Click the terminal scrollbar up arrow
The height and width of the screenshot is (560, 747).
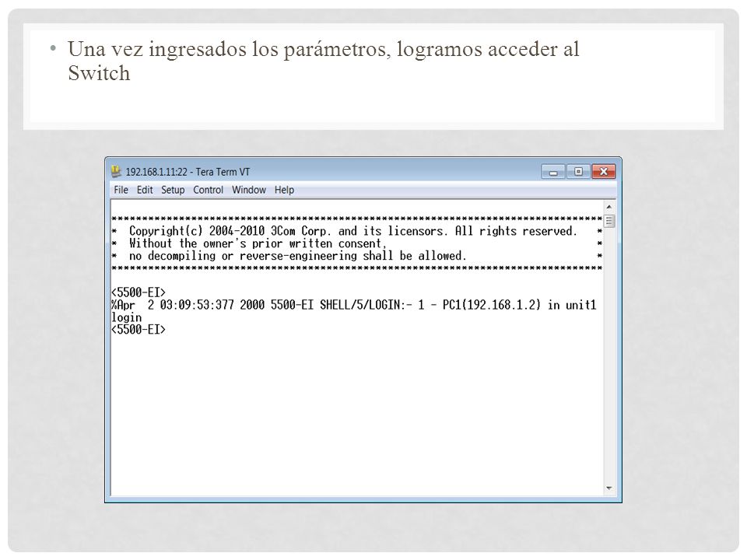608,207
